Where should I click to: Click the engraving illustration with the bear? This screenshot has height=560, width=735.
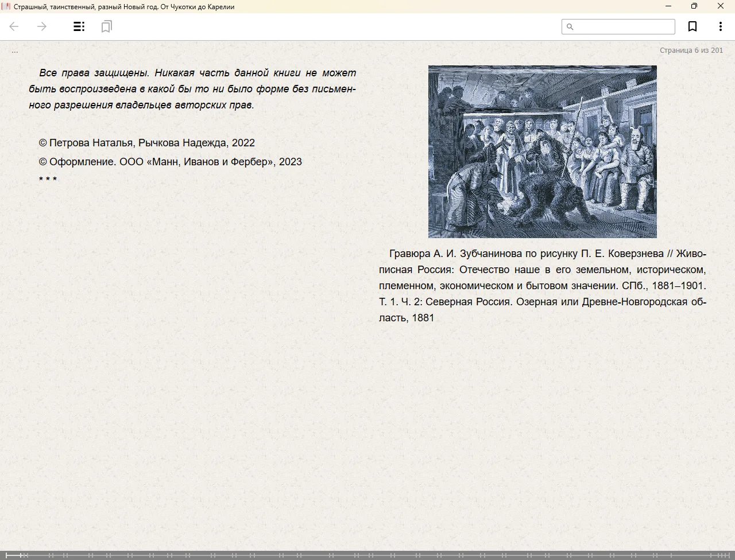(x=542, y=151)
